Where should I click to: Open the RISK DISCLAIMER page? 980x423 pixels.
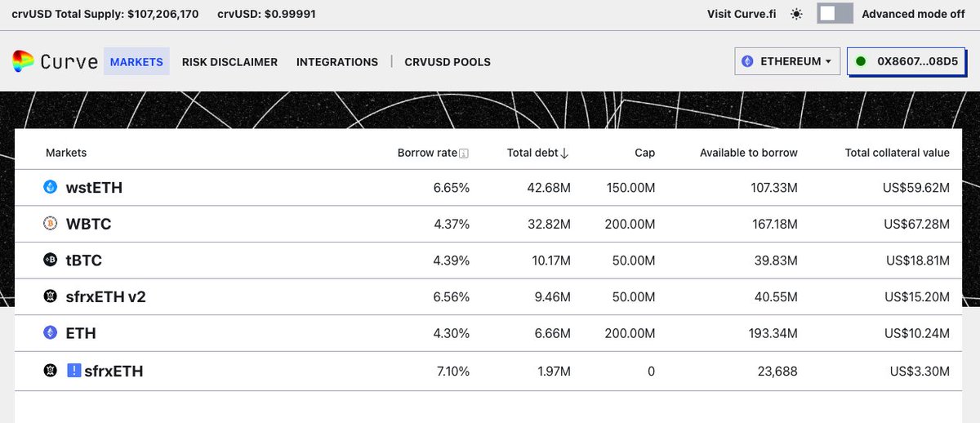click(x=229, y=61)
